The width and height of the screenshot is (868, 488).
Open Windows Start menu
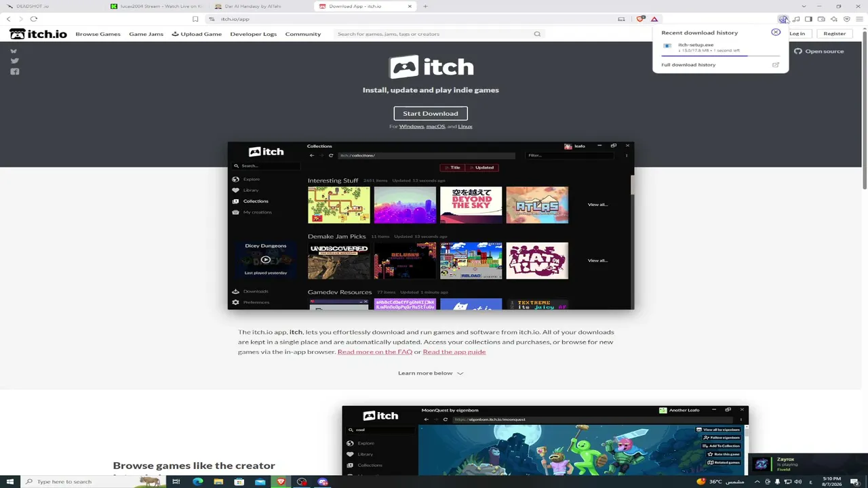tap(9, 481)
